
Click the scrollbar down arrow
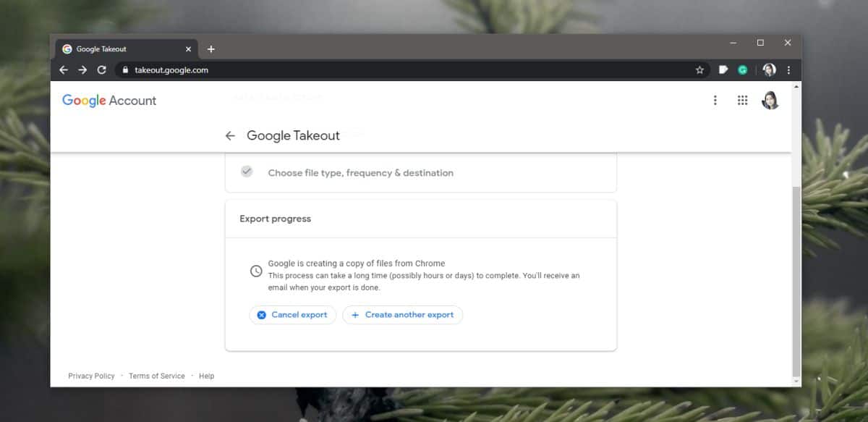(796, 381)
